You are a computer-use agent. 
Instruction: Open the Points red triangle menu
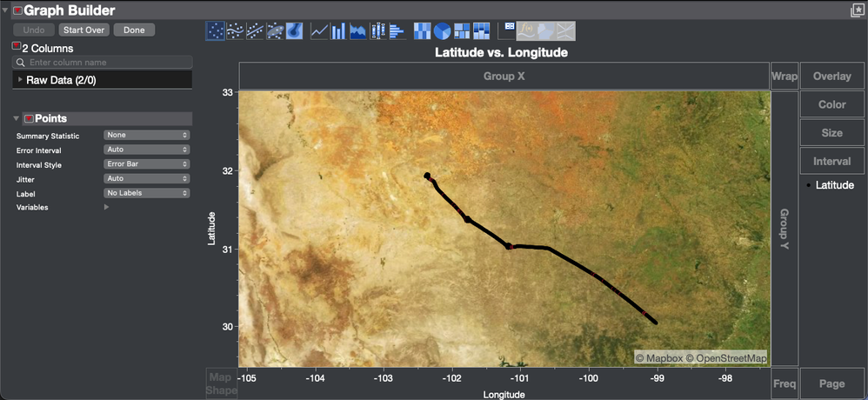[29, 118]
